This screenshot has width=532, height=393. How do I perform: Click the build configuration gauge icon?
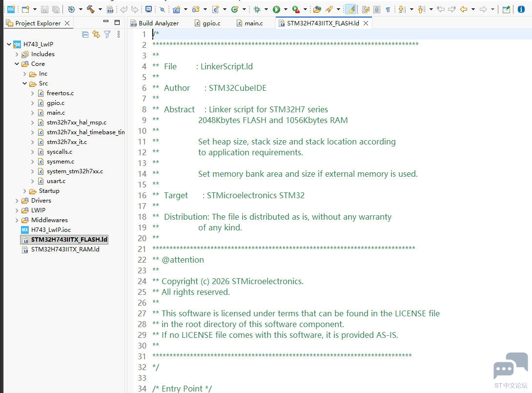(71, 9)
